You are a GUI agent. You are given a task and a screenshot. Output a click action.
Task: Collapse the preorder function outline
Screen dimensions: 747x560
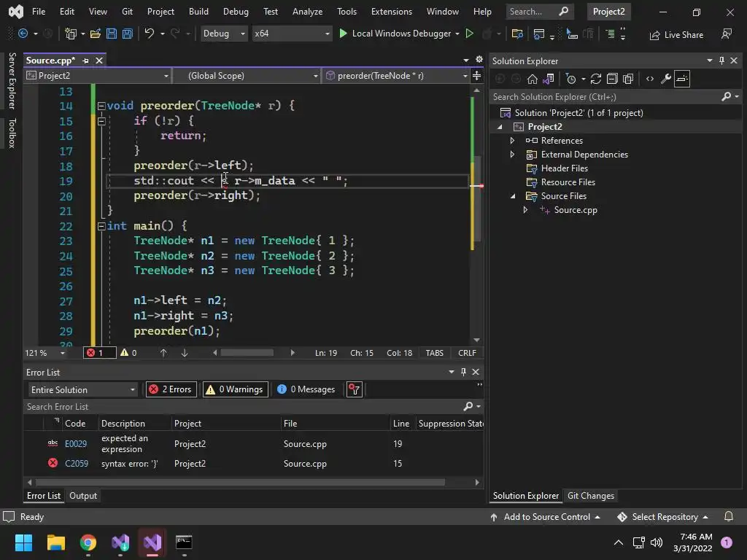click(x=101, y=106)
